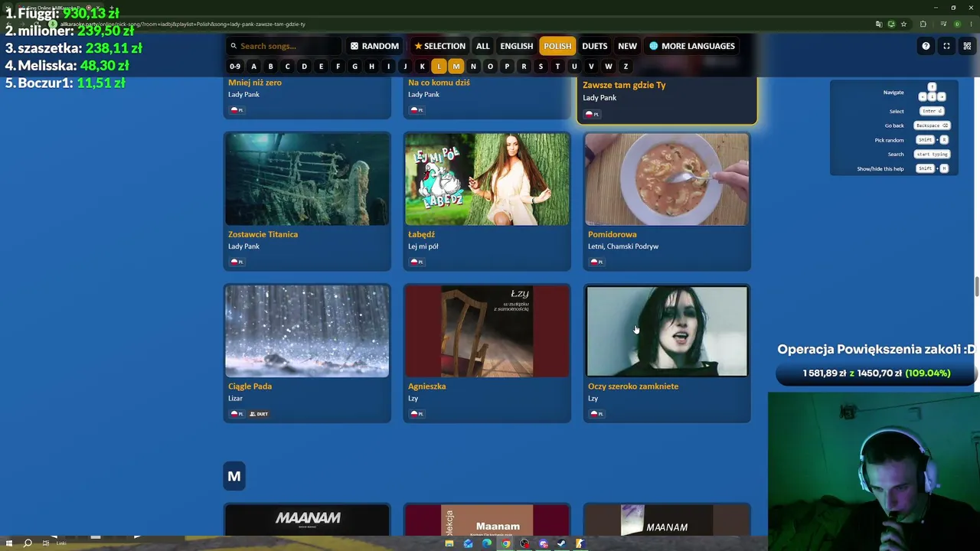Choose the Zostawcie Titanica song thumbnail
980x551 pixels.
pyautogui.click(x=307, y=180)
